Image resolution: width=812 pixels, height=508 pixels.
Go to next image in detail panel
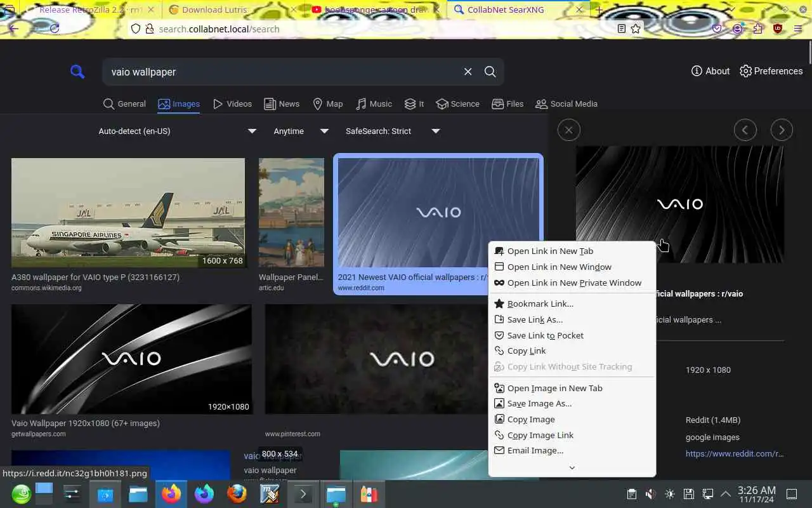(x=782, y=130)
